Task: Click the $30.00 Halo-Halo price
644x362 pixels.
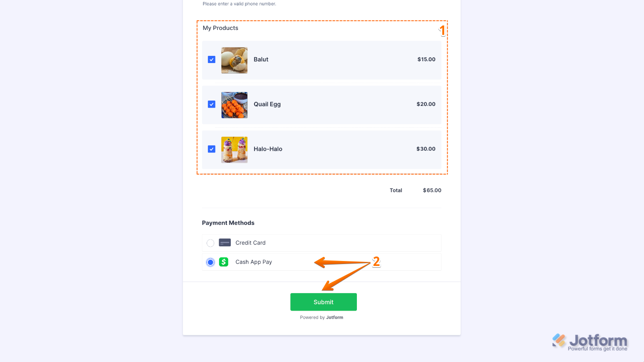Action: click(426, 149)
